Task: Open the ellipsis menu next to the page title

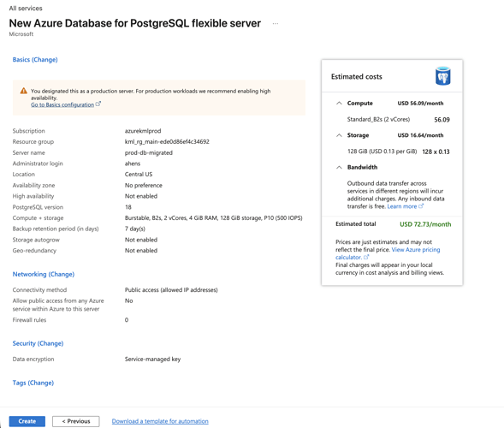Action: 276,23
